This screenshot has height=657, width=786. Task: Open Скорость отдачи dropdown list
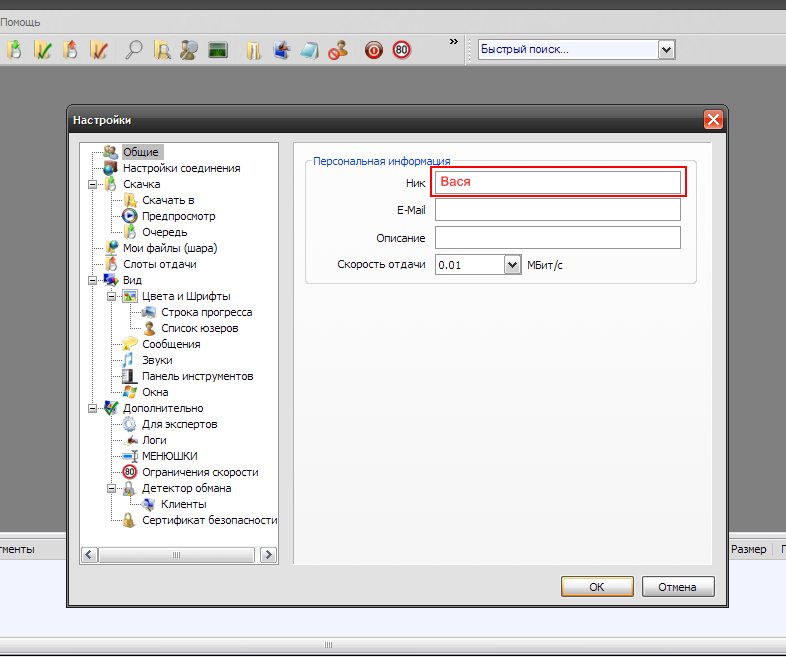click(512, 265)
